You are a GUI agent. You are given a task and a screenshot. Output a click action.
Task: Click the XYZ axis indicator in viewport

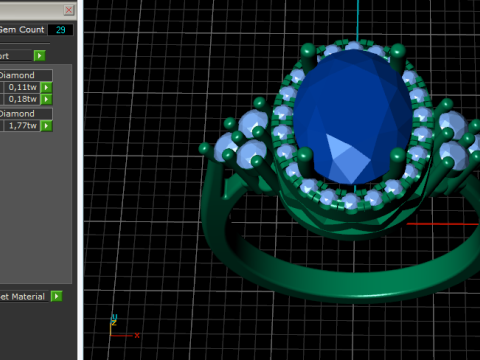(123, 327)
